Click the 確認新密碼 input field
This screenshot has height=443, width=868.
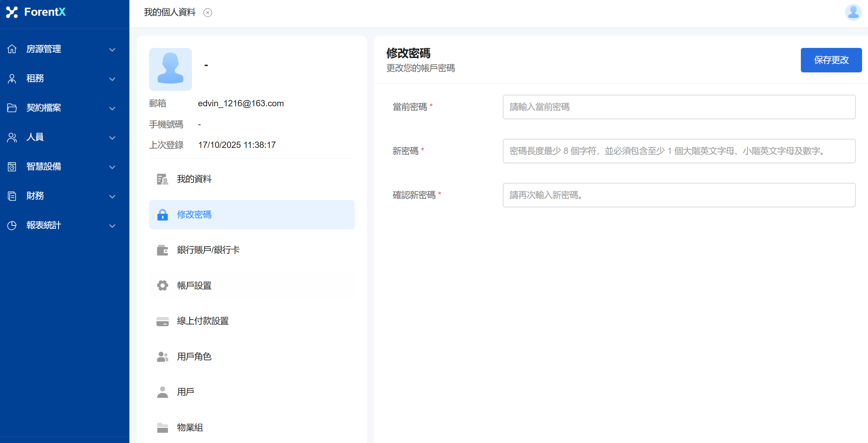pyautogui.click(x=679, y=195)
